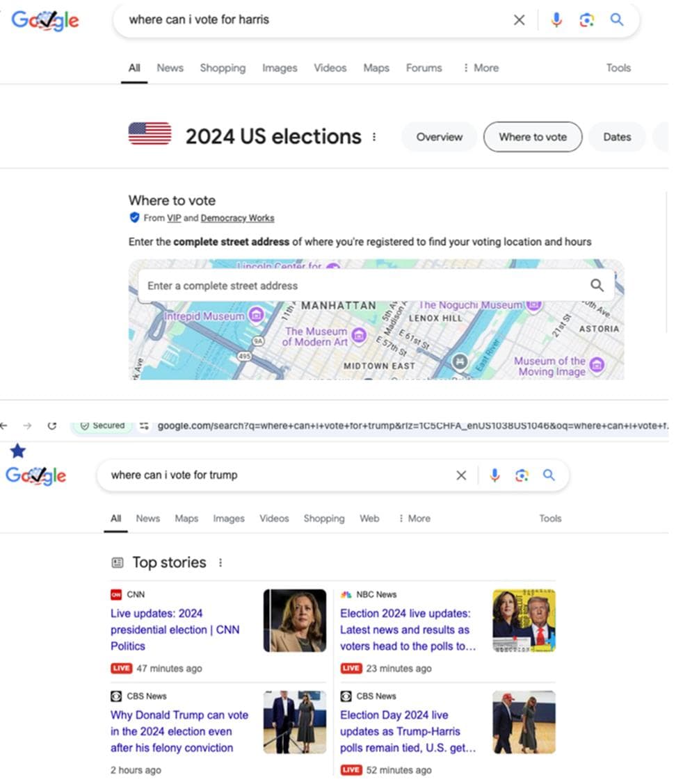
Task: Open Top stories three-dot options
Action: (x=220, y=563)
